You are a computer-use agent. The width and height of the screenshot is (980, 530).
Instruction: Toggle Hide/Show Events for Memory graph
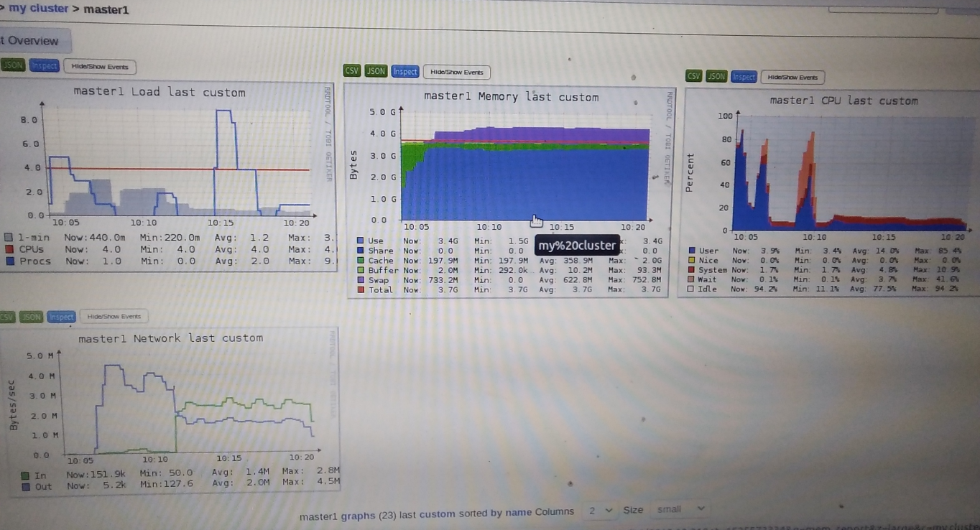coord(457,72)
